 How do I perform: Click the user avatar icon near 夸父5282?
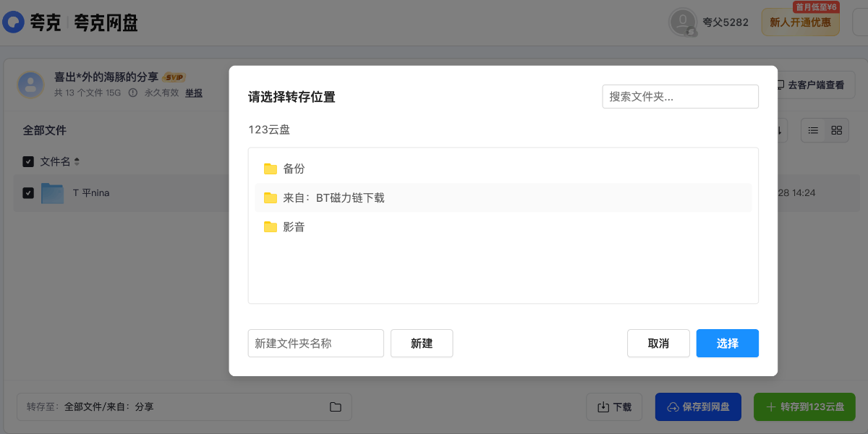coord(682,22)
